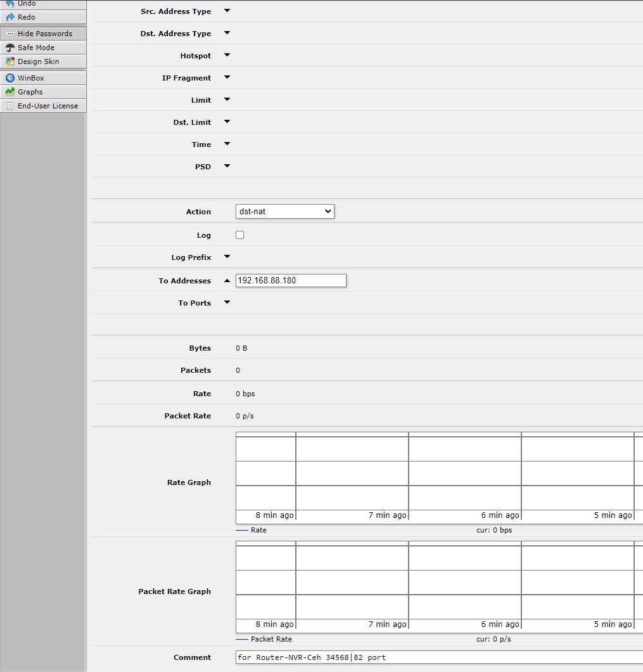Click the Redo label in sidebar
Image resolution: width=643 pixels, height=672 pixels.
coord(27,17)
